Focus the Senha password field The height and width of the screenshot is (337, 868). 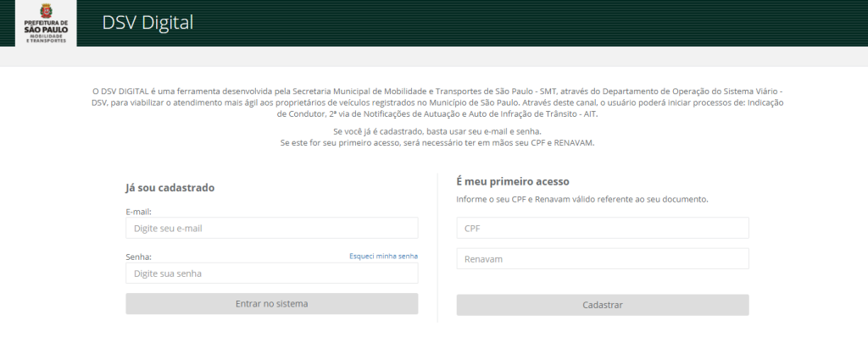[x=272, y=273]
